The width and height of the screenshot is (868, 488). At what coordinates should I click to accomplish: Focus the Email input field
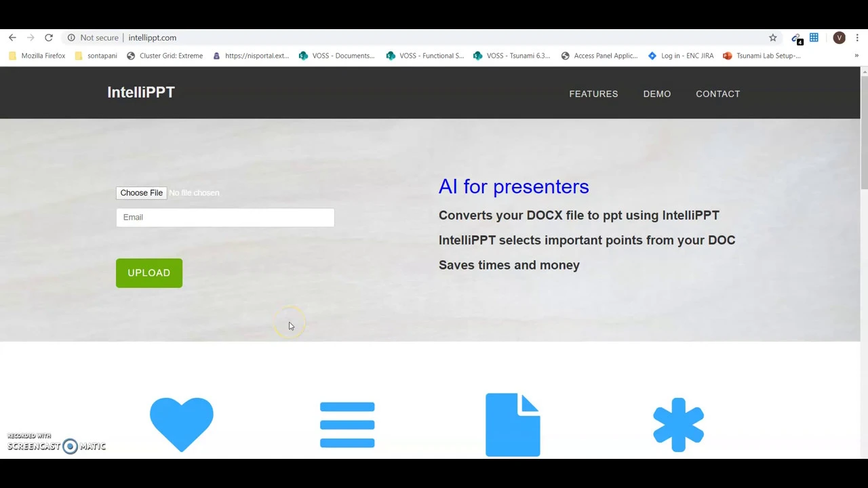click(x=225, y=217)
